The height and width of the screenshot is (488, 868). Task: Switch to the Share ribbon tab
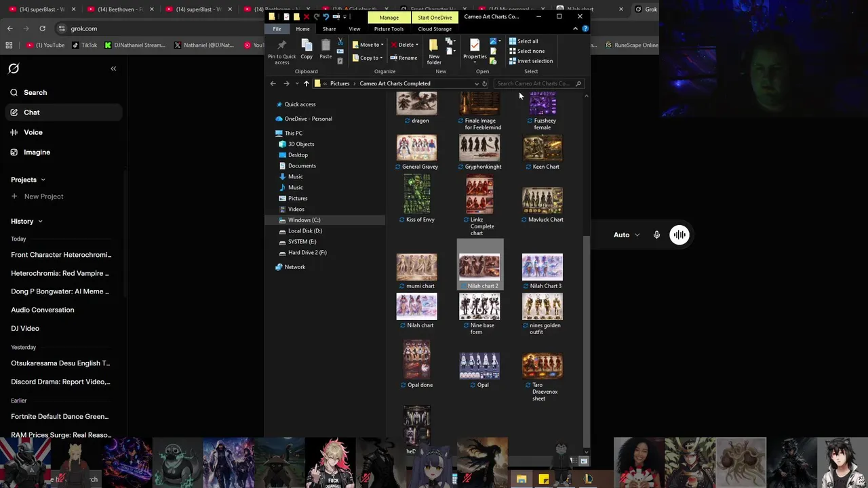[x=329, y=28]
